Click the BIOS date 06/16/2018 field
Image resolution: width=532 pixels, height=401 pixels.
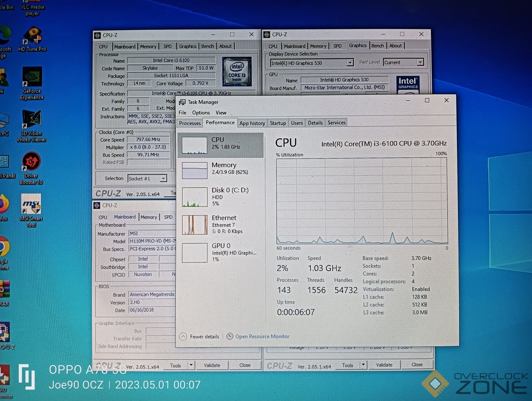[152, 310]
